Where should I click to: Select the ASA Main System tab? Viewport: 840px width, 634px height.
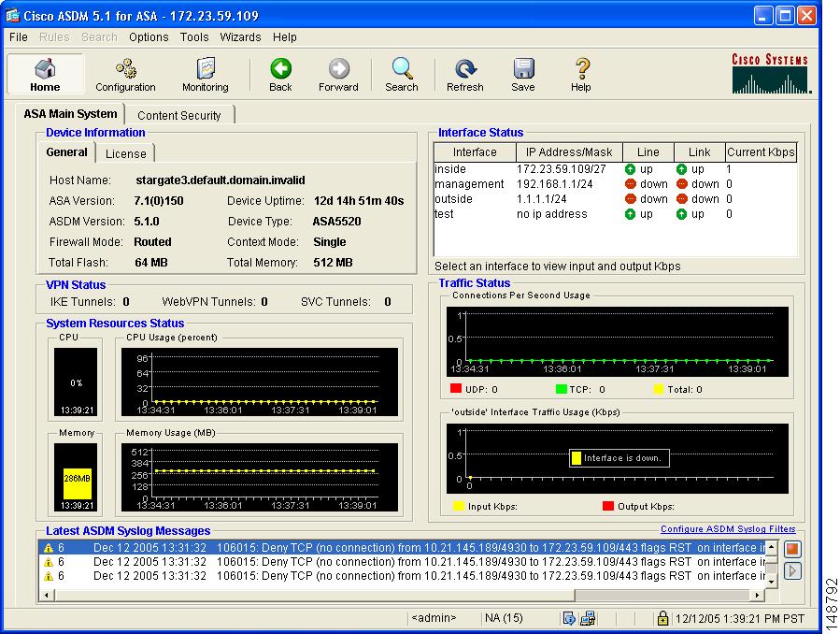pos(70,114)
